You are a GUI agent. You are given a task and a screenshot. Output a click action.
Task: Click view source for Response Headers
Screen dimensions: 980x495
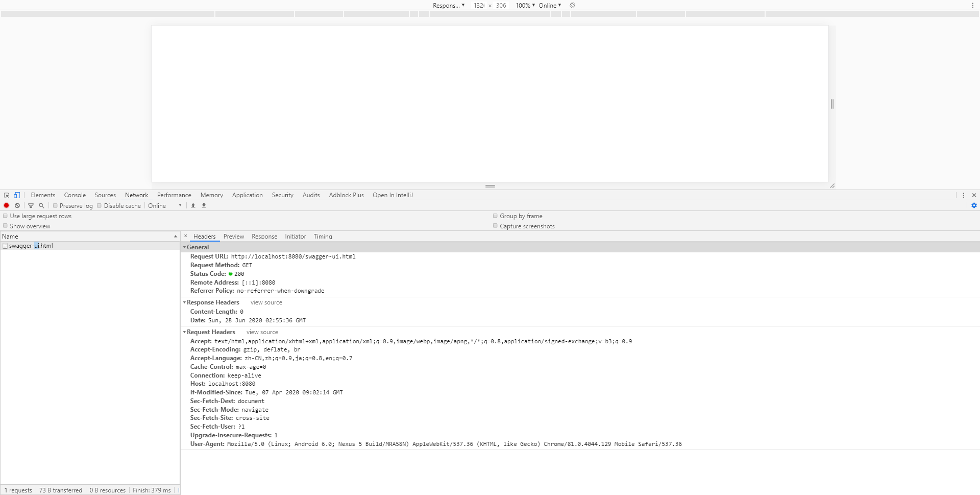coord(266,302)
